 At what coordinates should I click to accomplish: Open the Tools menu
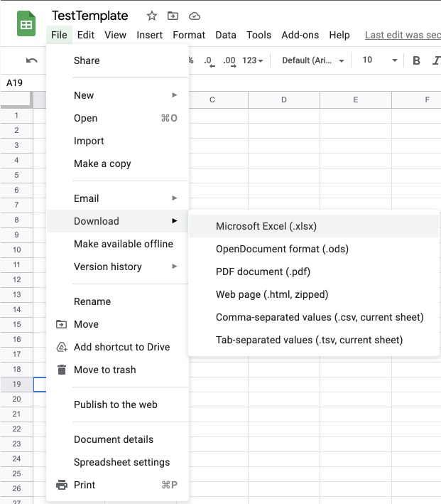pos(258,35)
